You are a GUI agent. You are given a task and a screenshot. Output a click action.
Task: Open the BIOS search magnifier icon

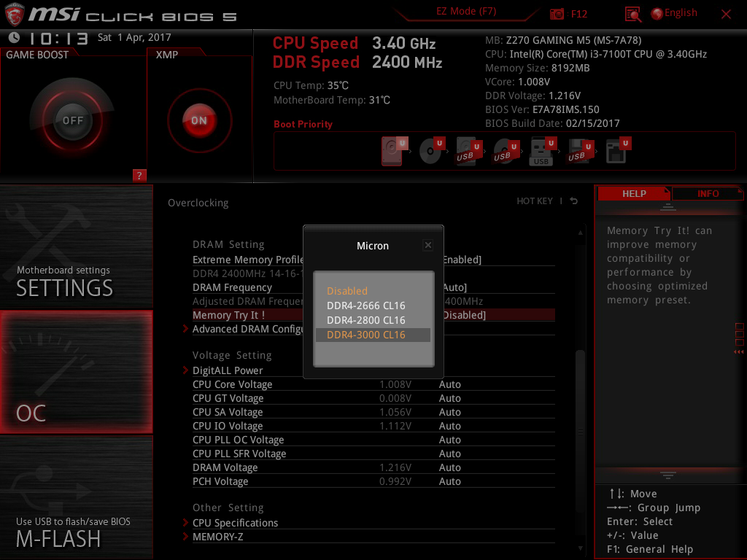[632, 15]
